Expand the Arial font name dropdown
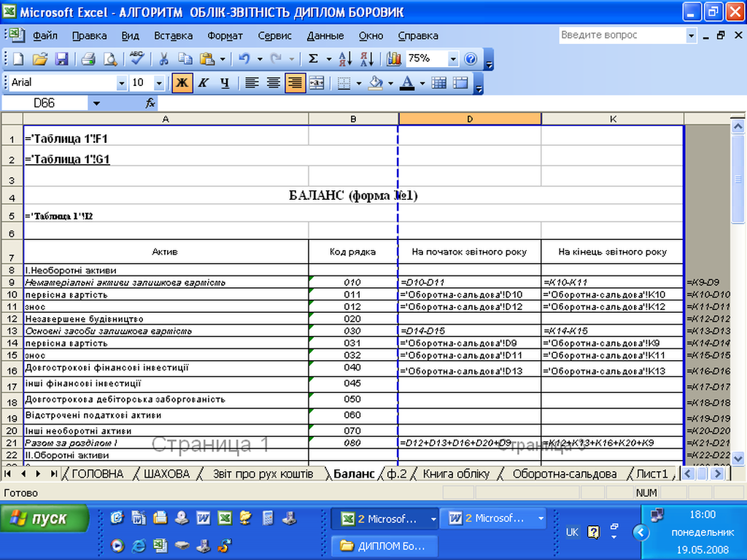 click(x=122, y=83)
